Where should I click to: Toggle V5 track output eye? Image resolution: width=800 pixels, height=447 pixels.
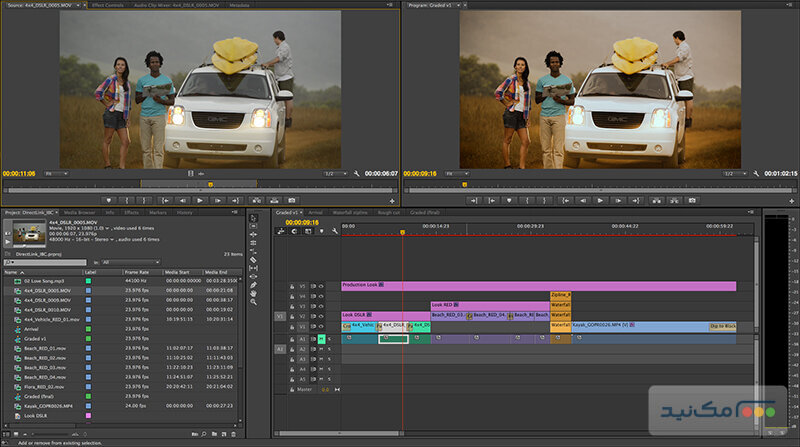tap(321, 286)
